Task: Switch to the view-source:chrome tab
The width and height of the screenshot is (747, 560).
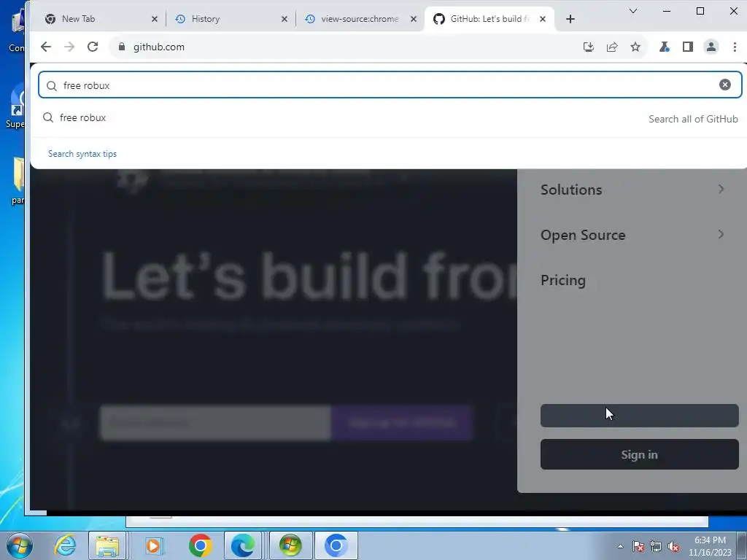Action: pyautogui.click(x=360, y=19)
